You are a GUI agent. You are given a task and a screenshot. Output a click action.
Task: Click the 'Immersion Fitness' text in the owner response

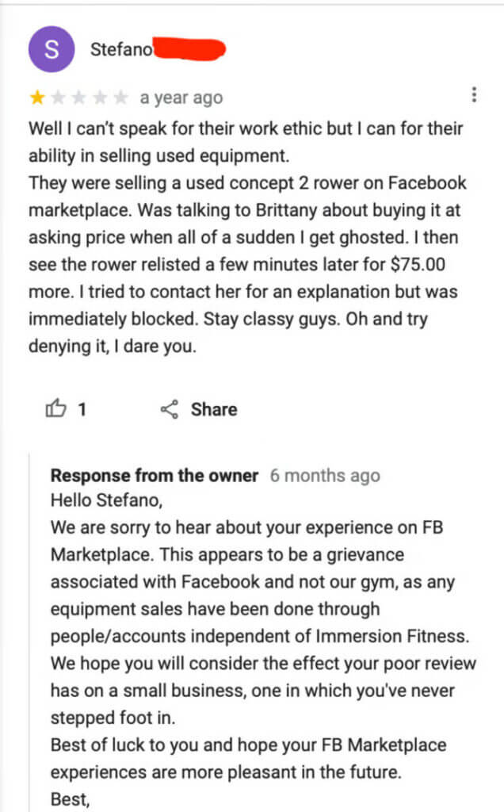[392, 636]
